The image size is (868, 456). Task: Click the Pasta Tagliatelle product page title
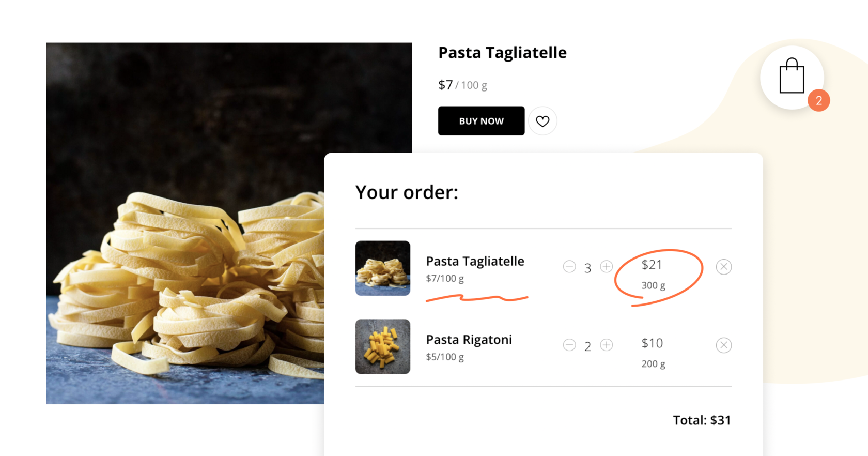coord(502,53)
